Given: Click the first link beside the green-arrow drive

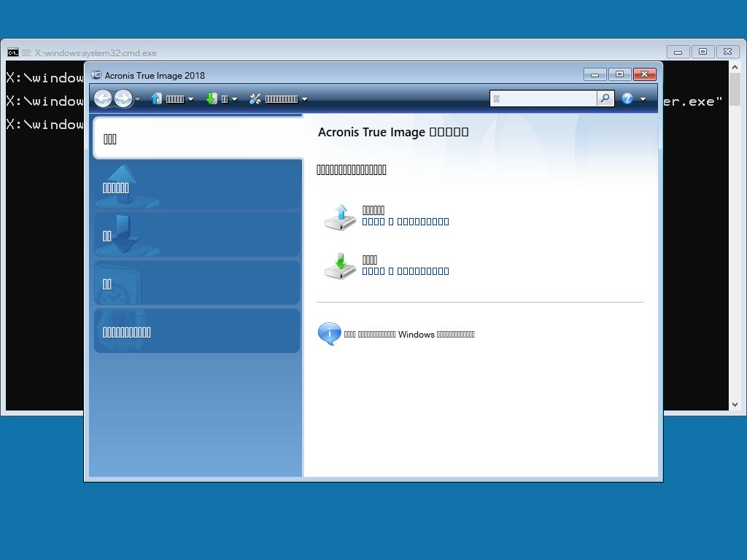Looking at the screenshot, I should tap(373, 271).
